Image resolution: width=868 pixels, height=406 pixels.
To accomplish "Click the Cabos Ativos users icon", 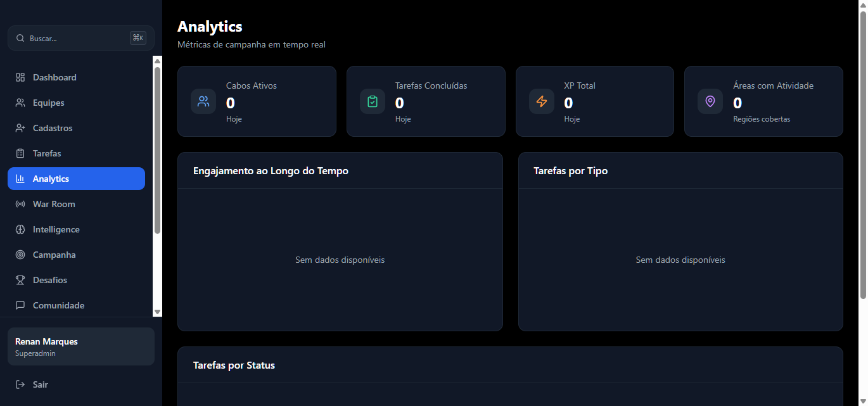I will (x=203, y=101).
